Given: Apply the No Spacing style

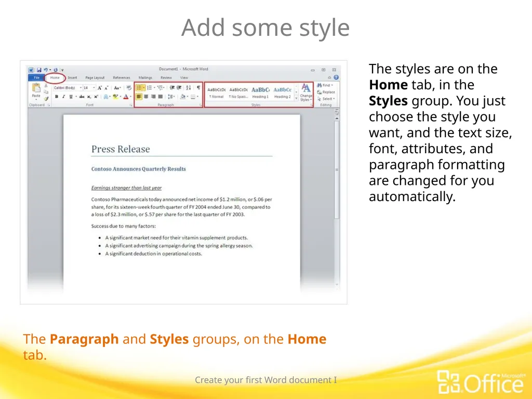Looking at the screenshot, I should 238,93.
